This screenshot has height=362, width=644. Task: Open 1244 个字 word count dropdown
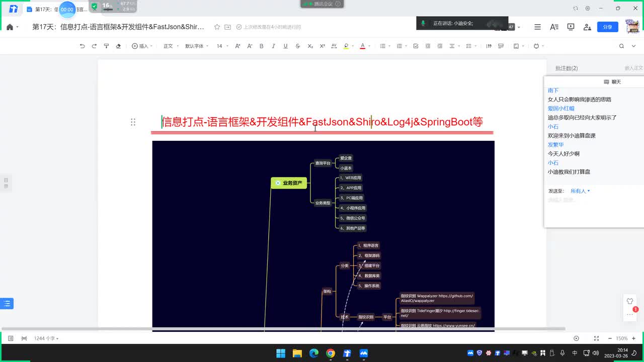point(46,338)
